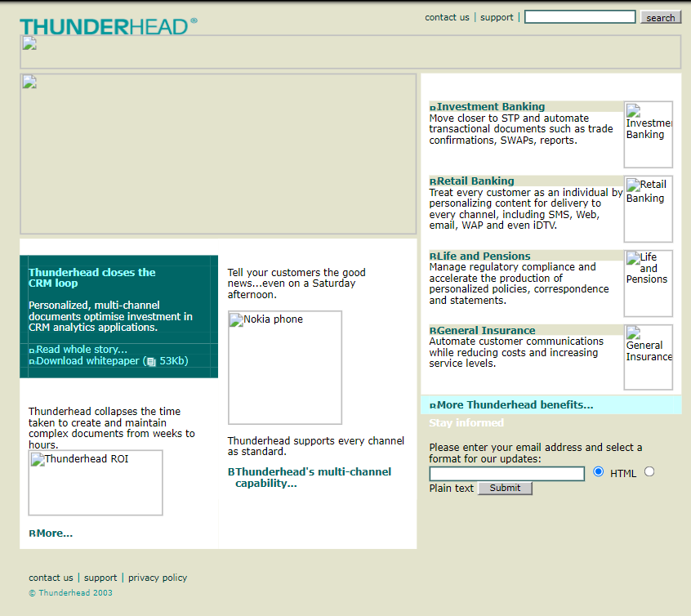
Task: Click the Life and Pensions image thumbnail
Action: 649,283
